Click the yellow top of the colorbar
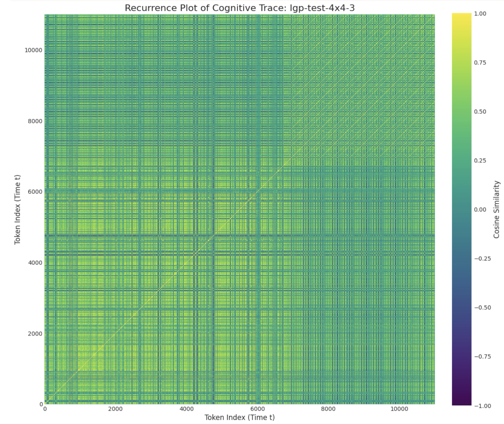This screenshot has width=504, height=424. pos(461,15)
